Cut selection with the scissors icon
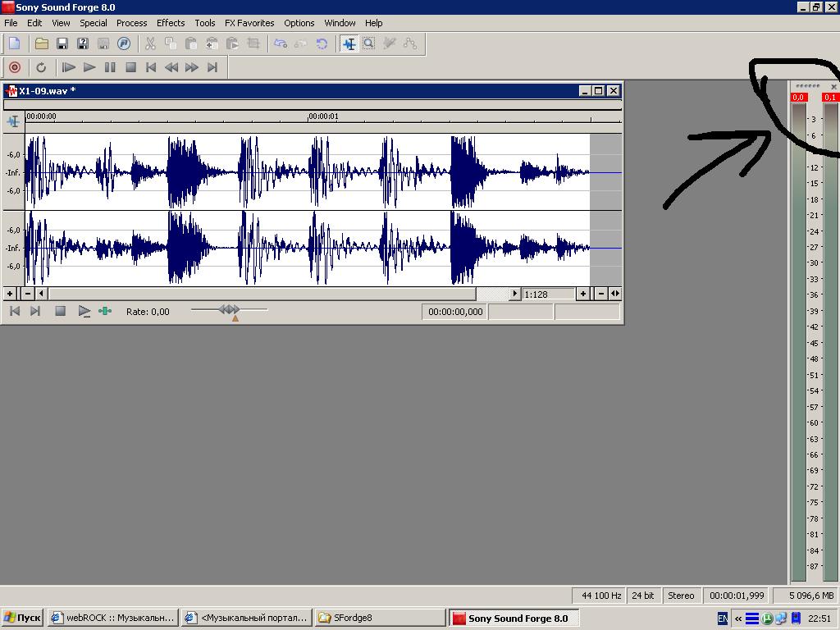Screen dimensions: 840x630 tap(151, 44)
